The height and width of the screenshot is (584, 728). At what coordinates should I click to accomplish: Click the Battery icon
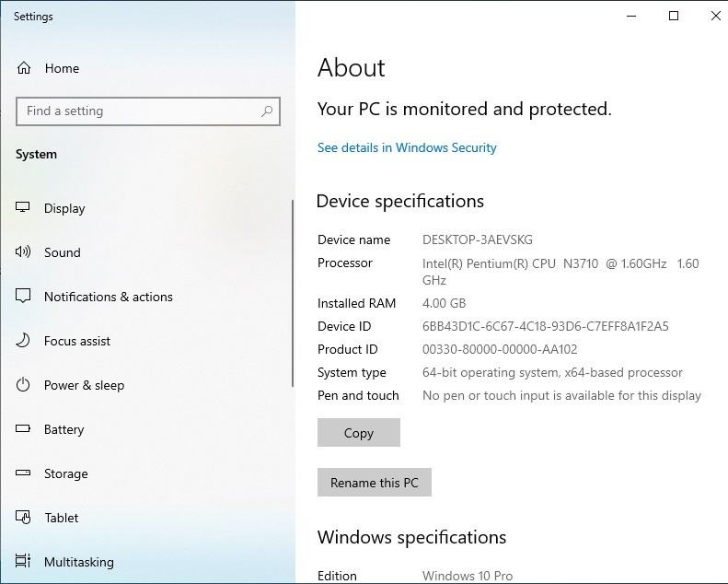(x=24, y=429)
